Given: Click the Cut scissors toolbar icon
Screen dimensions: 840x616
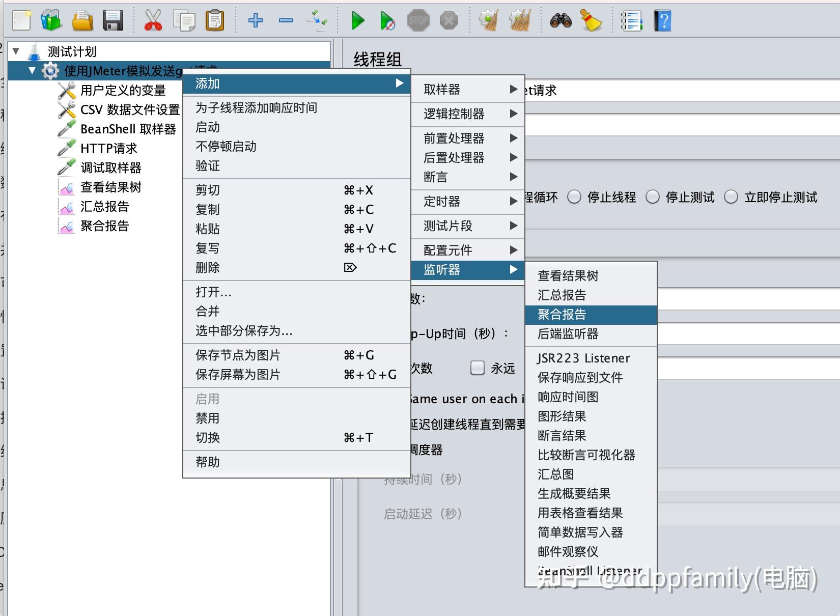Looking at the screenshot, I should click(x=154, y=20).
